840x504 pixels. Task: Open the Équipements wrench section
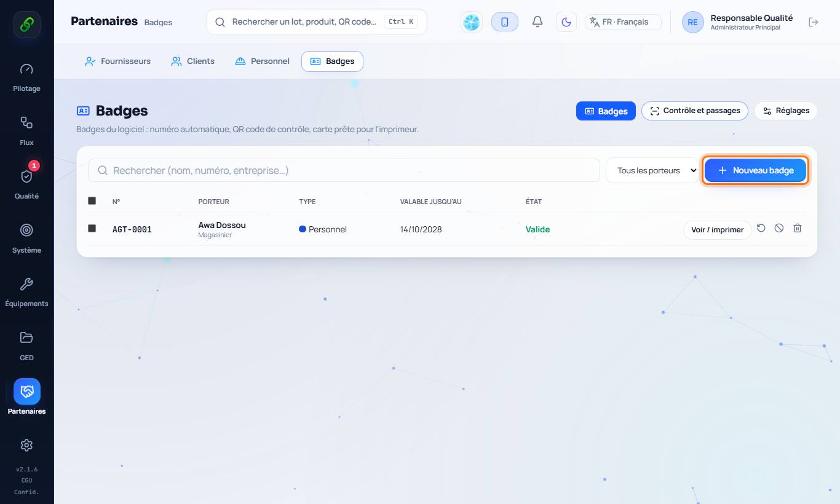[x=26, y=292]
